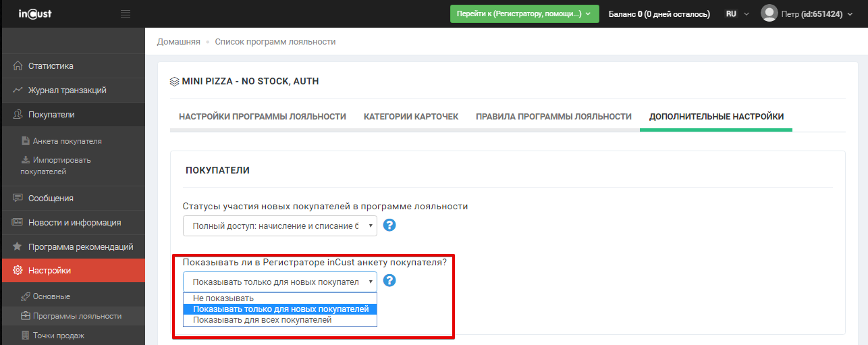Screen dimensions: 868x345
Task: Open Статистика in the sidebar
Action: [x=72, y=66]
